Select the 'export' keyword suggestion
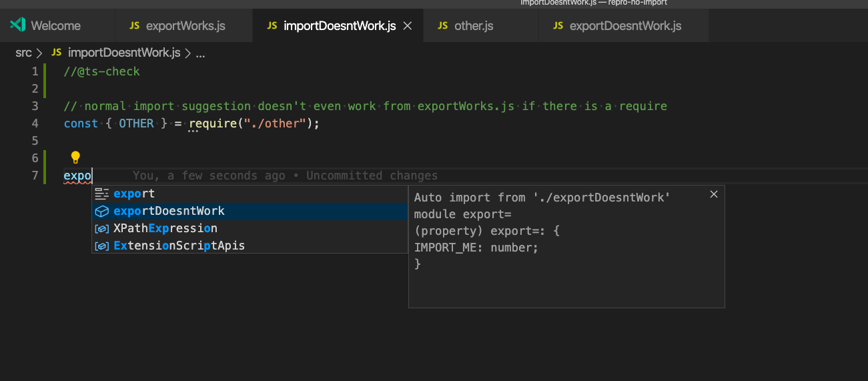This screenshot has width=868, height=381. pyautogui.click(x=250, y=194)
